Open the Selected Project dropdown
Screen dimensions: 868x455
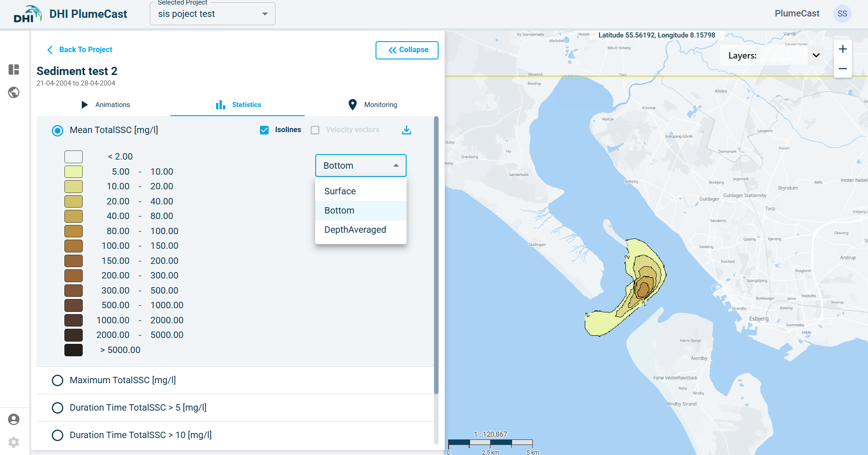point(212,14)
